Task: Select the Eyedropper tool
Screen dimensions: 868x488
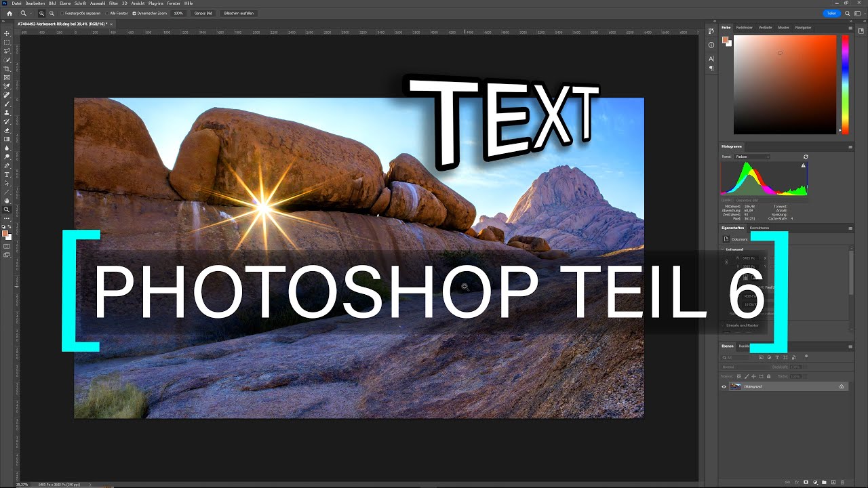Action: (x=7, y=86)
